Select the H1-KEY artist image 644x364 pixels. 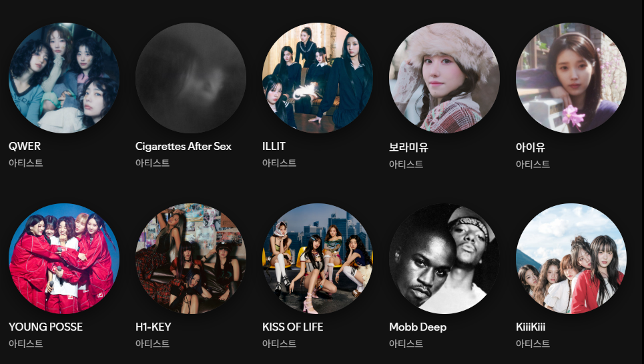tap(191, 259)
